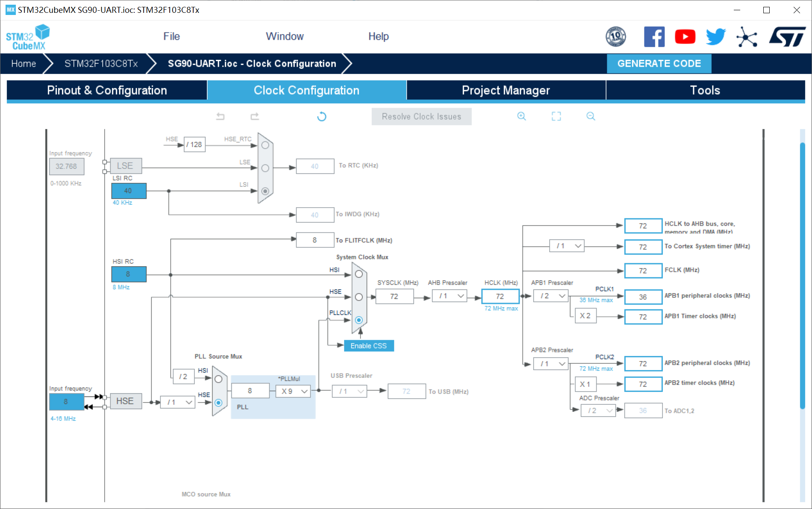Switch to Pinout & Configuration tab

point(107,90)
